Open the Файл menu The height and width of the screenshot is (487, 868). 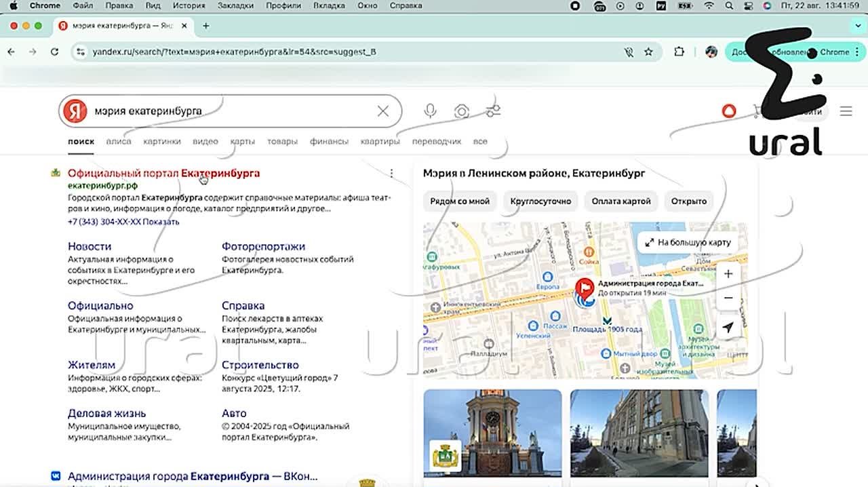(x=83, y=5)
